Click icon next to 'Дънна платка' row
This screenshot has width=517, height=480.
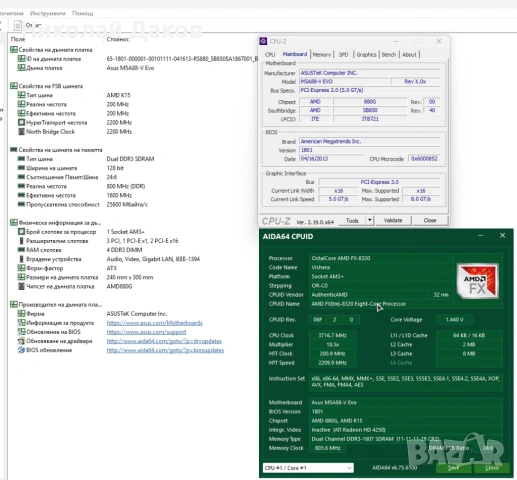[x=21, y=68]
